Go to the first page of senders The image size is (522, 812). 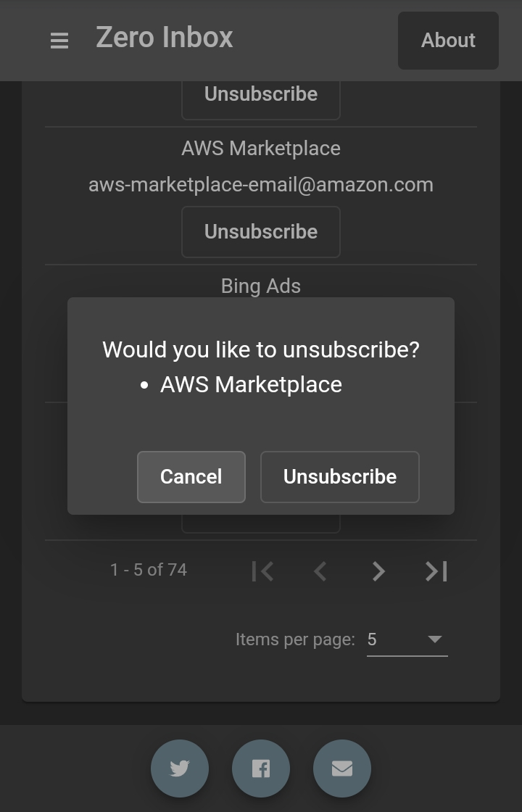point(262,571)
